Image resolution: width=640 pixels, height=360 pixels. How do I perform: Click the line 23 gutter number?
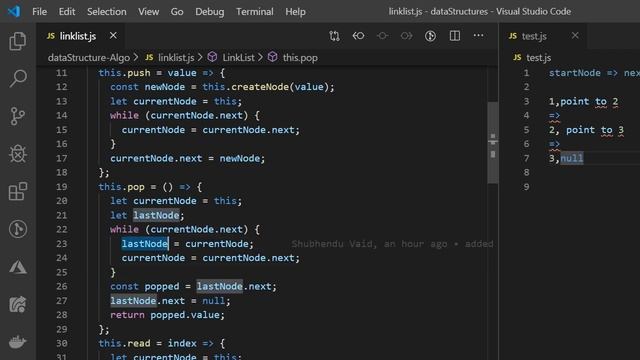click(x=62, y=244)
